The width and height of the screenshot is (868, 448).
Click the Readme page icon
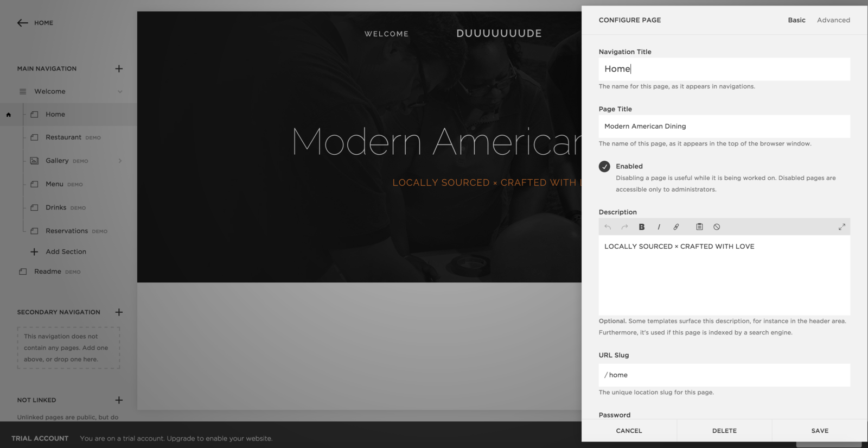click(x=23, y=272)
